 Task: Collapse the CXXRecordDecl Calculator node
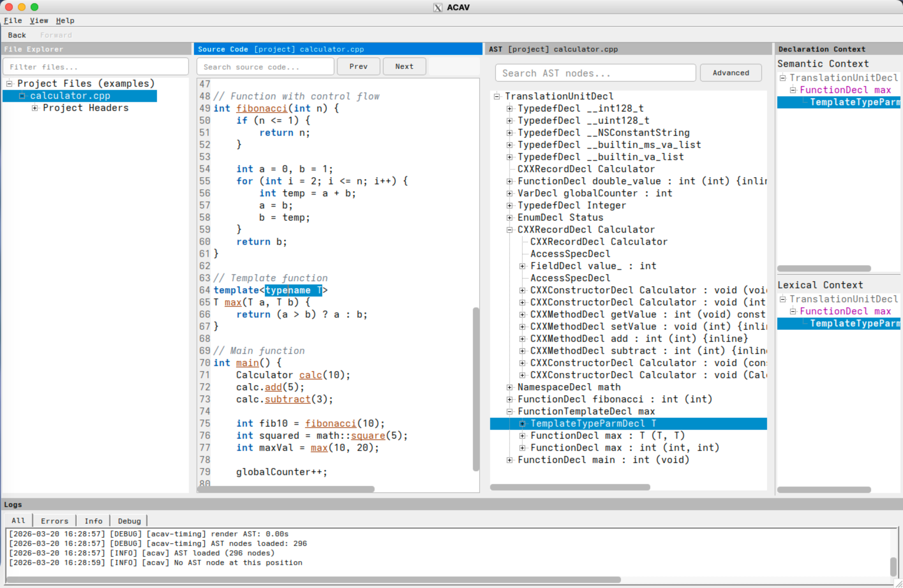pos(510,229)
